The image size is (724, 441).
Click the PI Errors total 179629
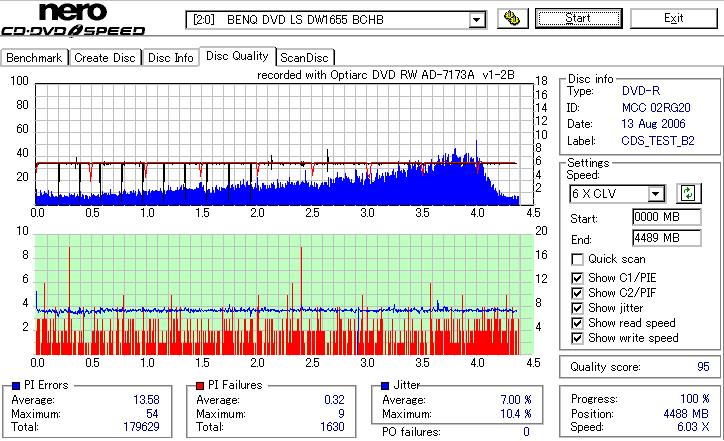(141, 427)
